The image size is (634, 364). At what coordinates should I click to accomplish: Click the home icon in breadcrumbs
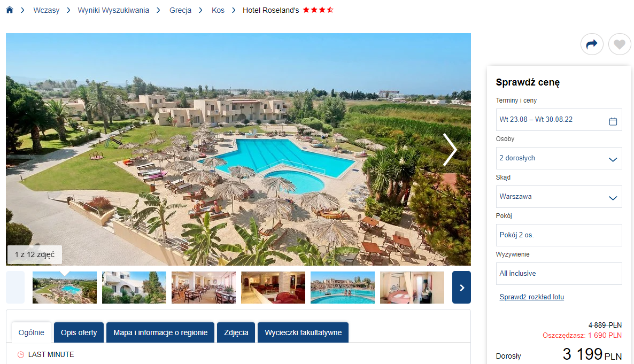(10, 10)
